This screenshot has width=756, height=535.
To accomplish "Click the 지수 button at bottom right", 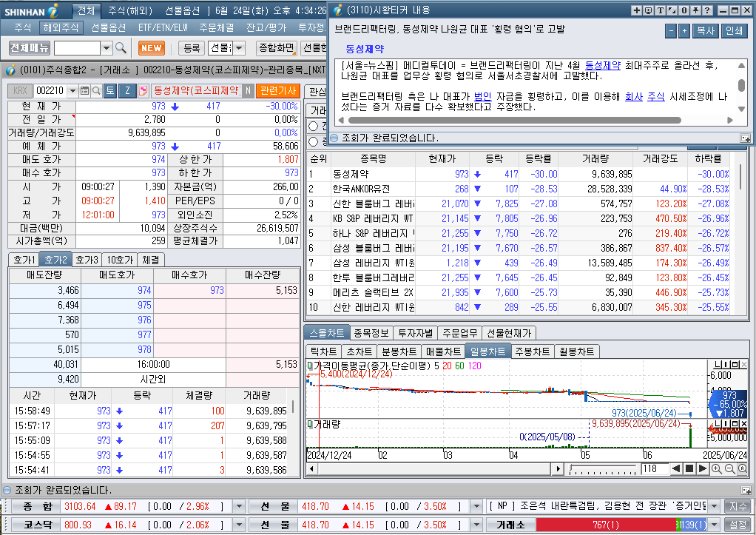I will (x=738, y=507).
